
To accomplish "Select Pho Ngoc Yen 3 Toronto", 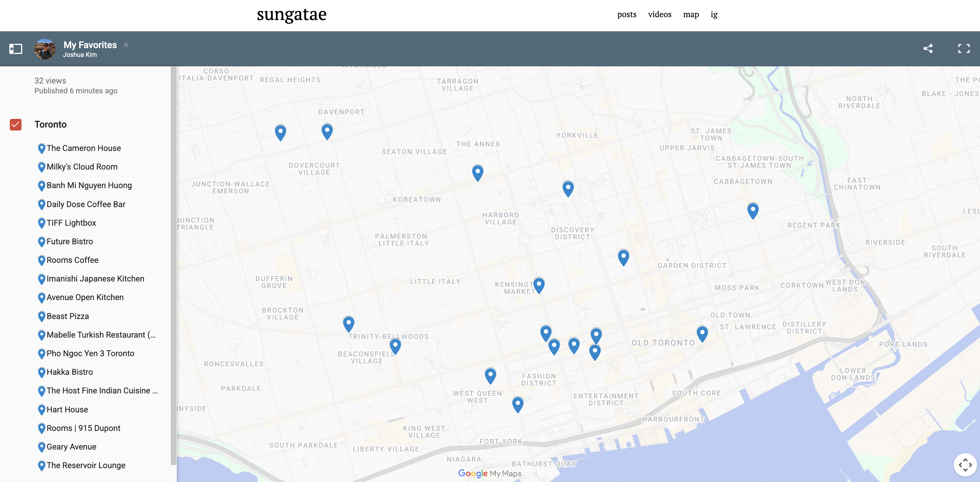I will click(90, 353).
